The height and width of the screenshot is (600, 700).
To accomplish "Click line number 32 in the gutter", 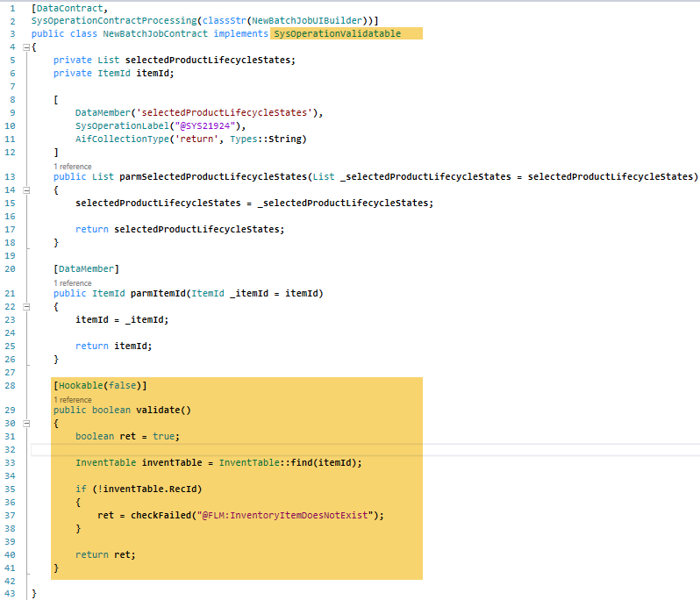I will tap(10, 450).
